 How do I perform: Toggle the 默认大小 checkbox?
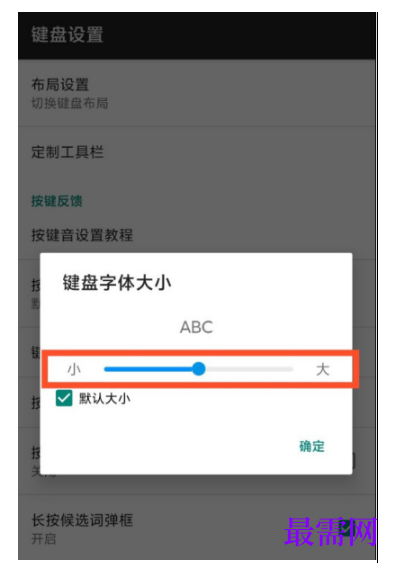(64, 398)
